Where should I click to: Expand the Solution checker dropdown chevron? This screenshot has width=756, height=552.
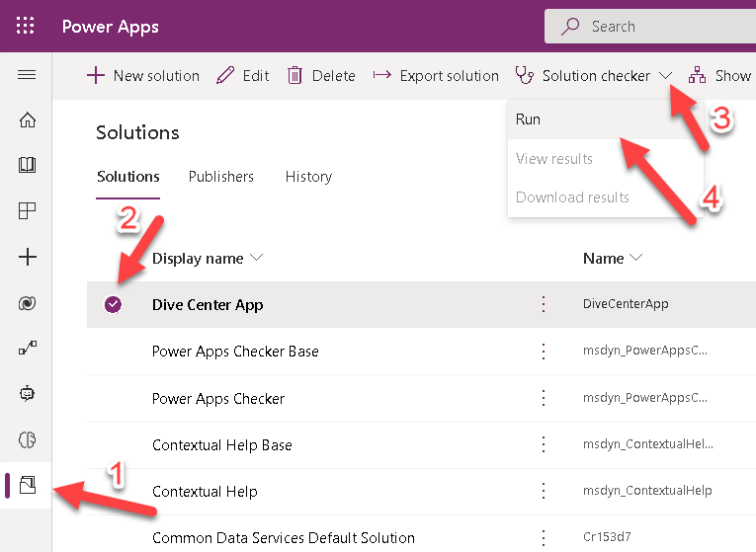pos(665,76)
